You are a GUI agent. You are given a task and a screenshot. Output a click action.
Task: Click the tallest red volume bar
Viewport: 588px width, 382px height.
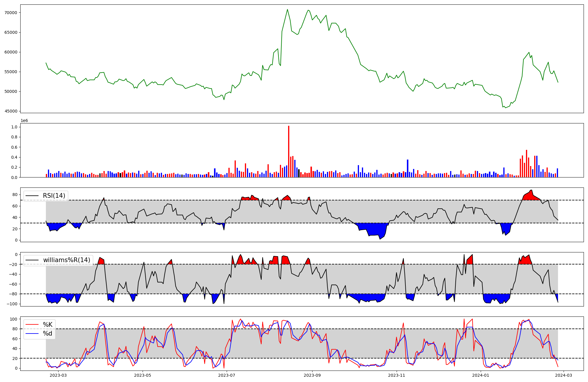(289, 151)
